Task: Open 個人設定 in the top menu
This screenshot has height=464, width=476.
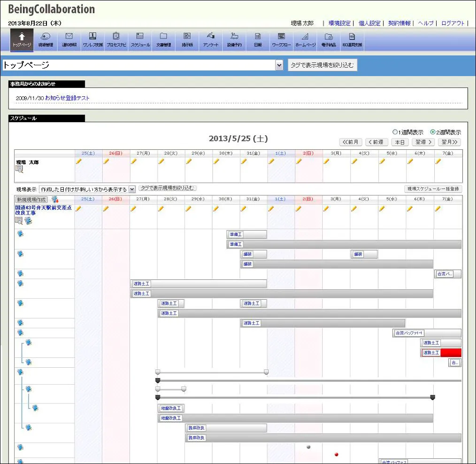Action: [x=369, y=23]
